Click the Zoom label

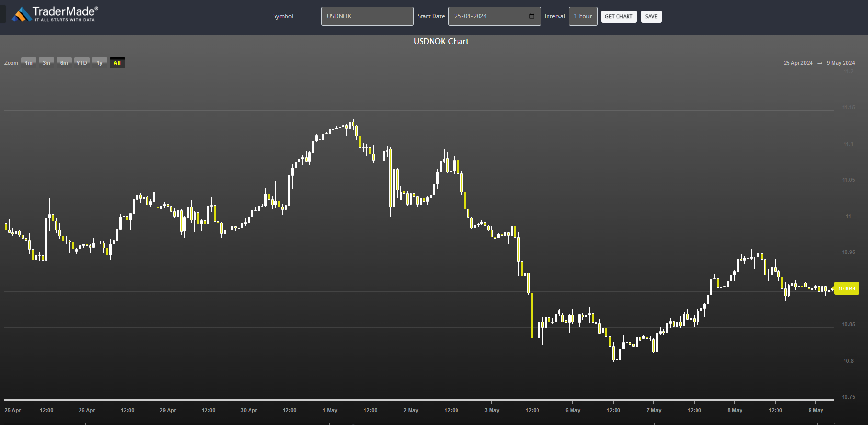pos(11,63)
